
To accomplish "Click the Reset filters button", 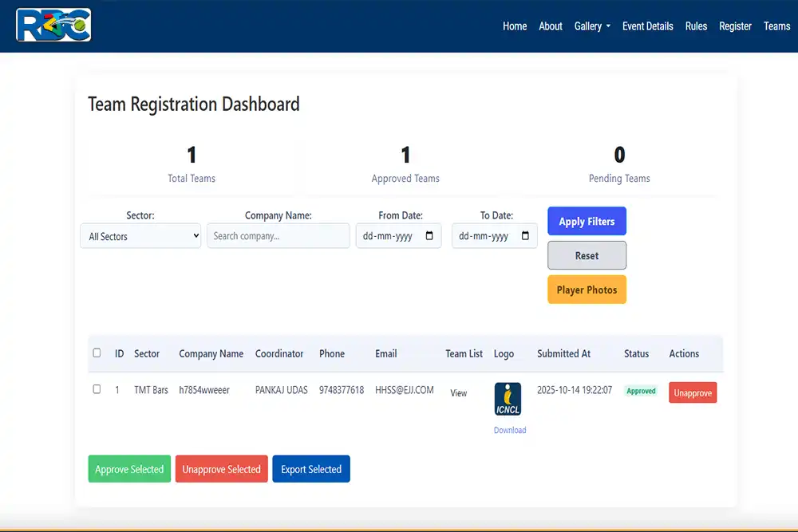I will click(x=587, y=255).
